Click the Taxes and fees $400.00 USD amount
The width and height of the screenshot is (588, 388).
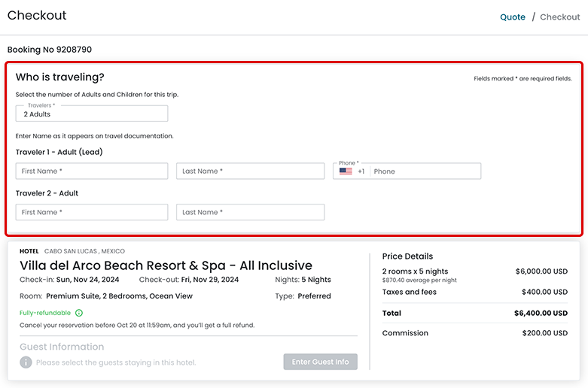click(x=544, y=292)
